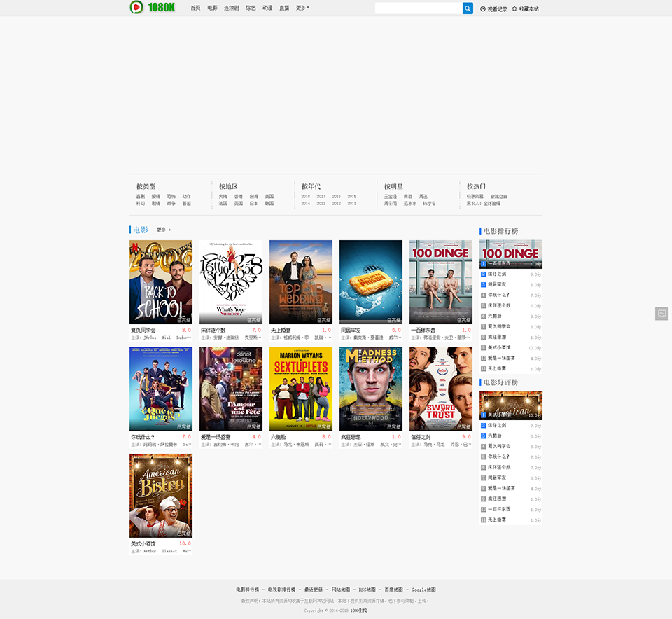This screenshot has height=619, width=672.
Task: Open 最近更新 link in the footer
Action: point(314,590)
